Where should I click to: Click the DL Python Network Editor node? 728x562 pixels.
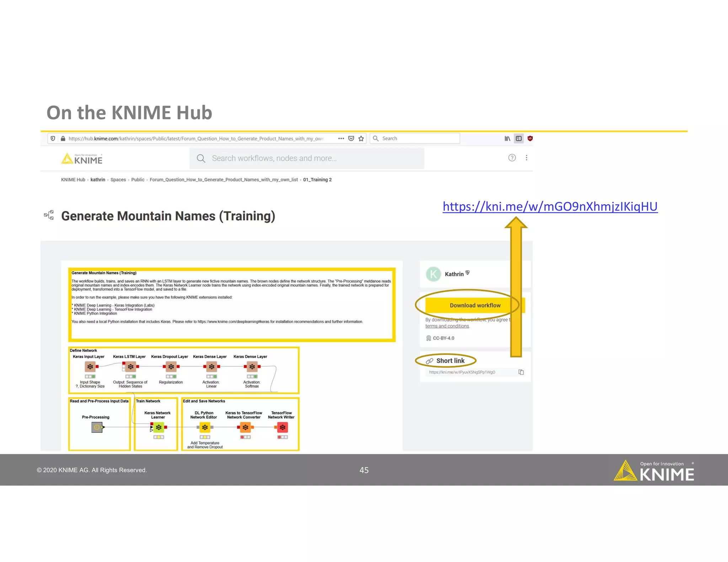tap(205, 427)
